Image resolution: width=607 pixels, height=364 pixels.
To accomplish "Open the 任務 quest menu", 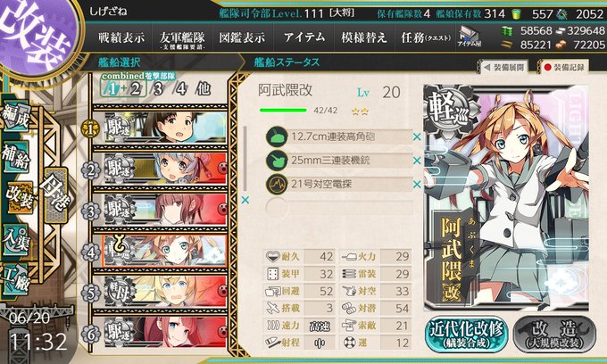I will [x=426, y=37].
